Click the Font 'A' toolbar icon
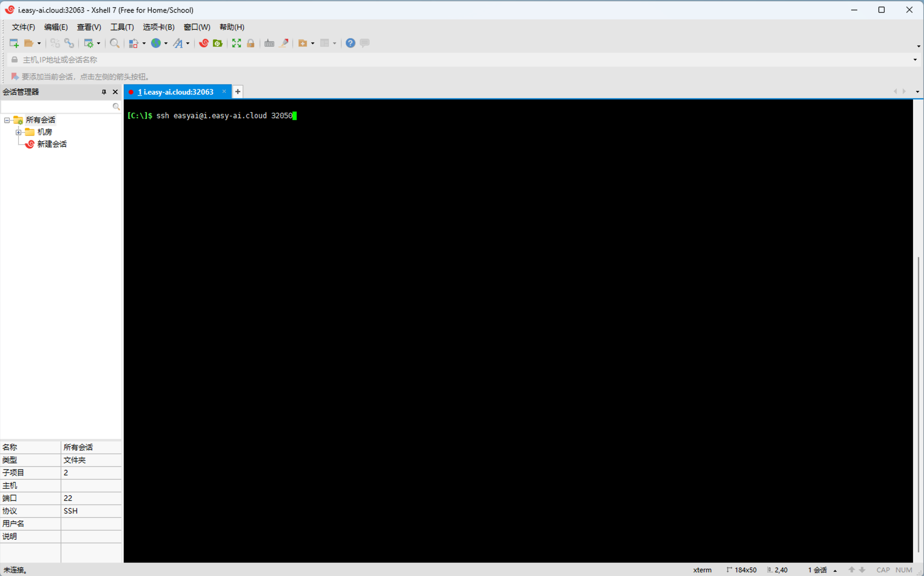 178,43
